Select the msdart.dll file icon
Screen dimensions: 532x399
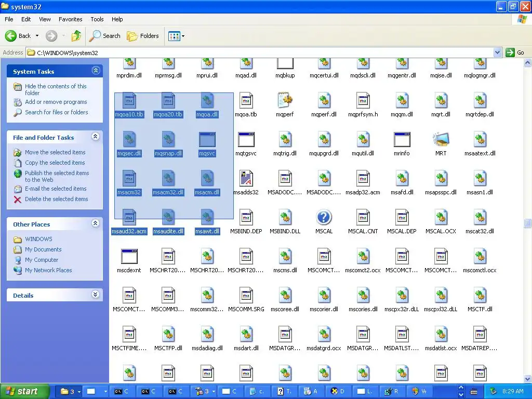pyautogui.click(x=246, y=335)
